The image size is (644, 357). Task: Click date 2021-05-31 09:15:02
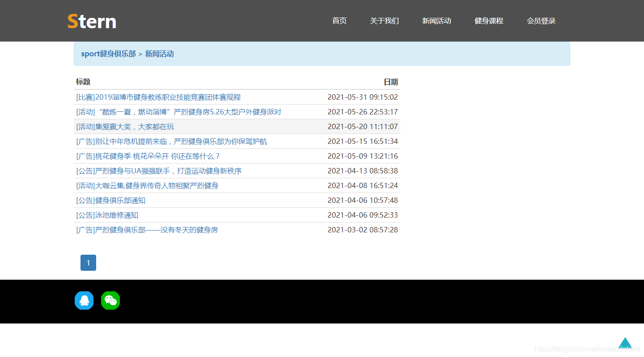pos(363,97)
